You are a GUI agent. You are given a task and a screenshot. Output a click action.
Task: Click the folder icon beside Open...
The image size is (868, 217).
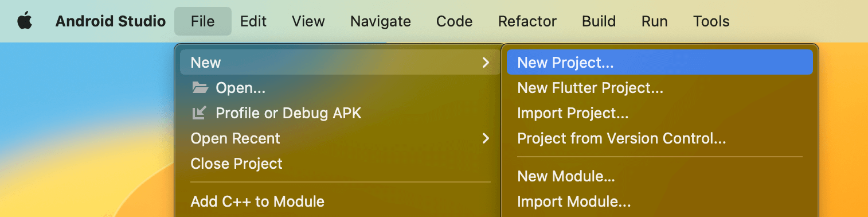pos(200,88)
